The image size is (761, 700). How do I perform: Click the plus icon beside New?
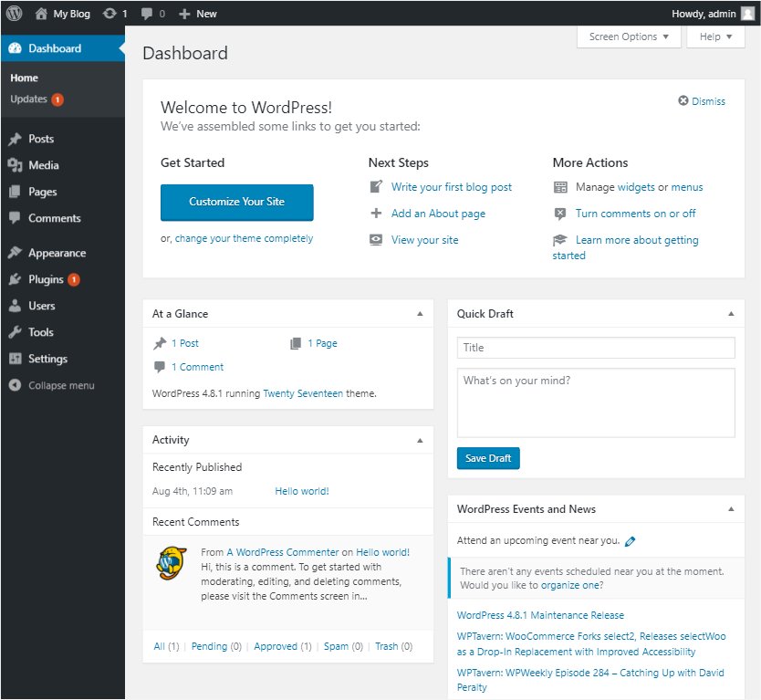(x=184, y=14)
